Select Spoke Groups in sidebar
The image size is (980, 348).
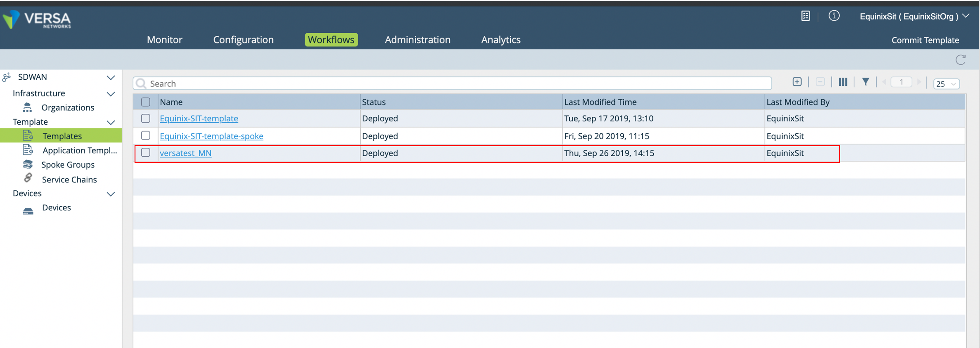click(x=68, y=165)
